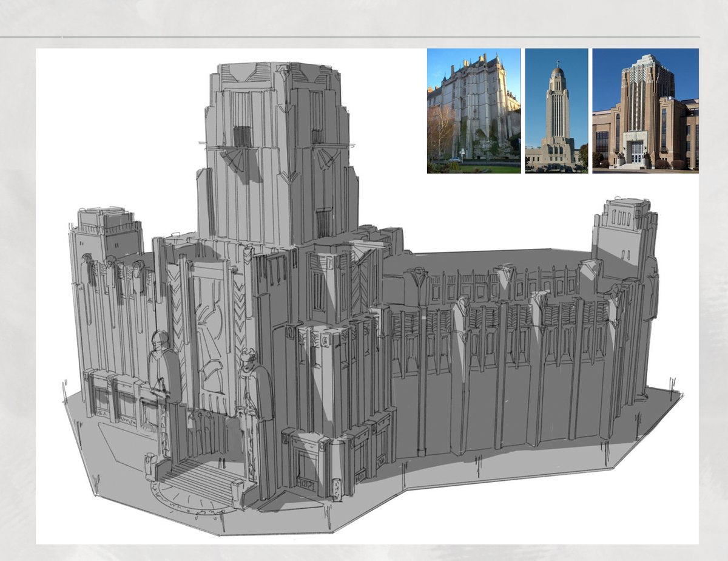Screen dimensions: 728x561
Task: Open the brick art deco building photo
Action: point(645,111)
